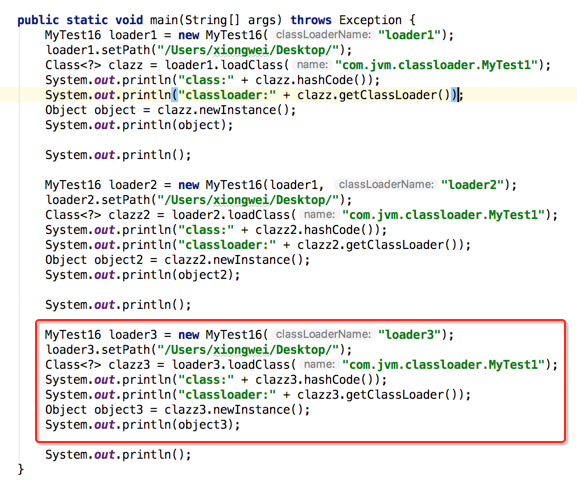The width and height of the screenshot is (577, 484).
Task: Click 'main(String[] args)' method name
Action: point(216,20)
